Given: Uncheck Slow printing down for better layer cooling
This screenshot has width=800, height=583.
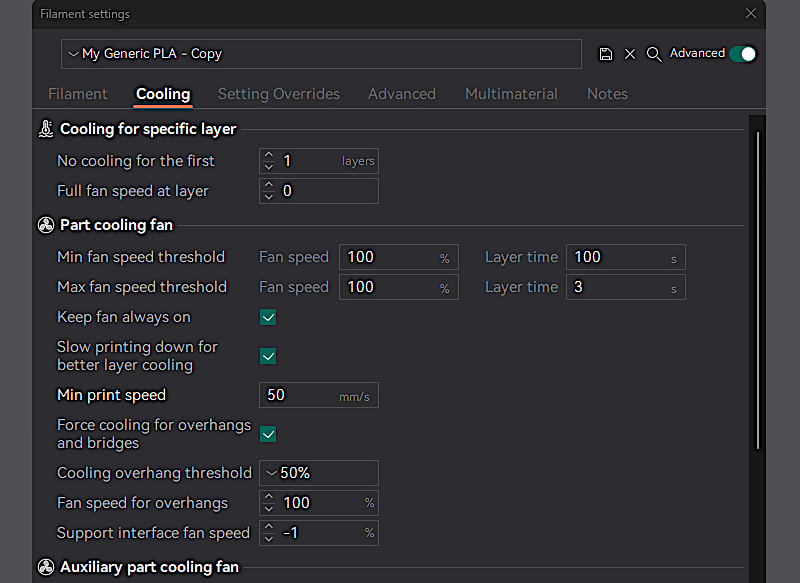Looking at the screenshot, I should [x=268, y=356].
